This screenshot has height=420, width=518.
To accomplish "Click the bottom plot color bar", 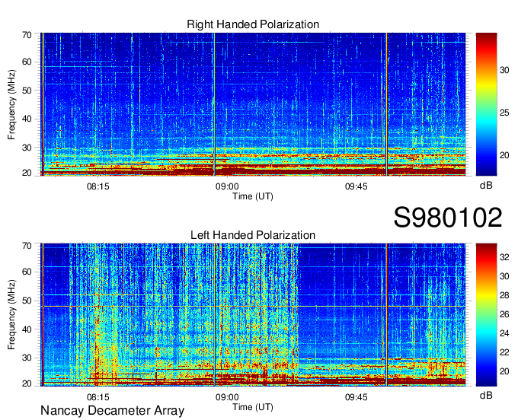I will (x=486, y=315).
